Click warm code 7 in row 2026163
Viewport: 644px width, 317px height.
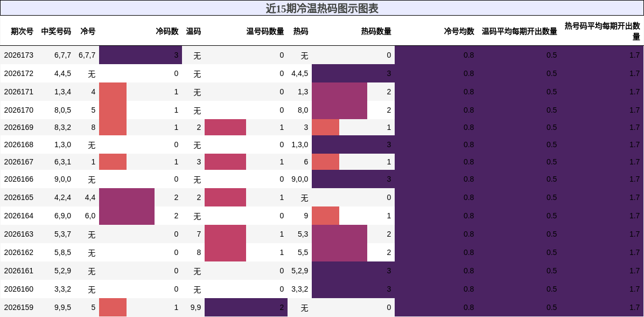[x=199, y=234]
